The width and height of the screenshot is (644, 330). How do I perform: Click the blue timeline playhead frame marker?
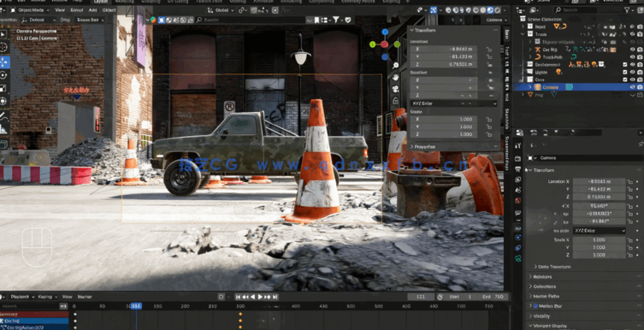coord(136,306)
